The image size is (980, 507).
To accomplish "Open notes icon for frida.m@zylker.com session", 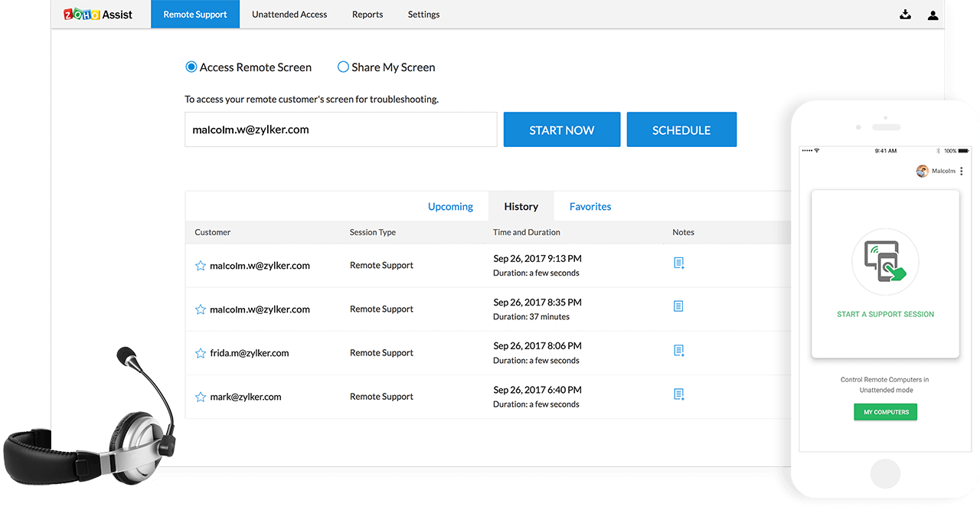I will click(678, 350).
